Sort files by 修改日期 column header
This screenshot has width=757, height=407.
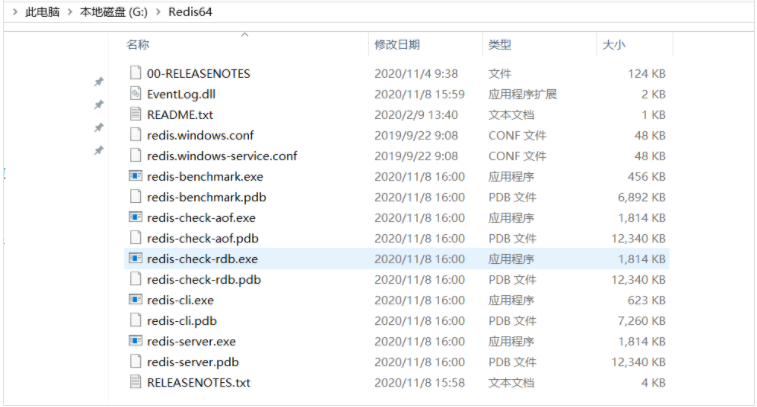(397, 45)
